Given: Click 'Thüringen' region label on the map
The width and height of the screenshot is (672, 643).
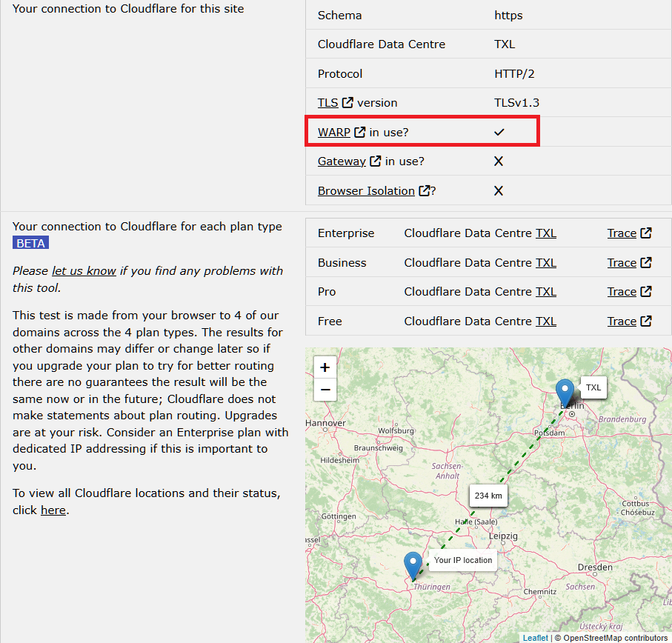Looking at the screenshot, I should point(431,587).
